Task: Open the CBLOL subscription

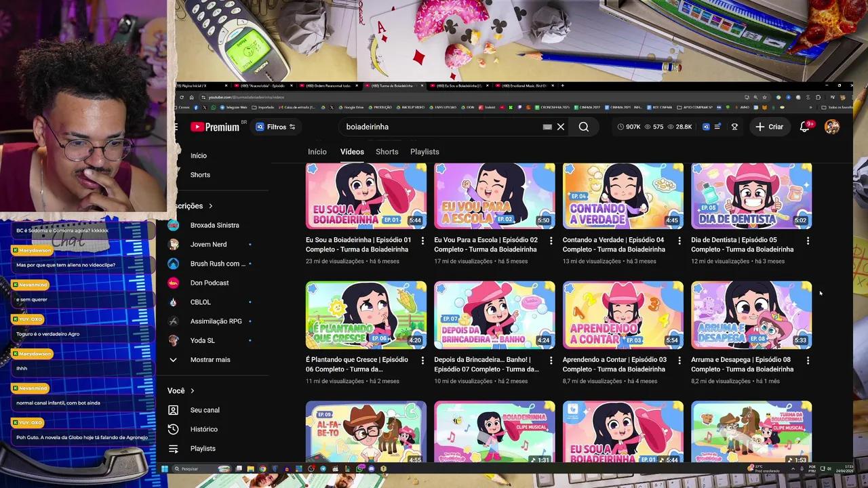Action: coord(201,302)
